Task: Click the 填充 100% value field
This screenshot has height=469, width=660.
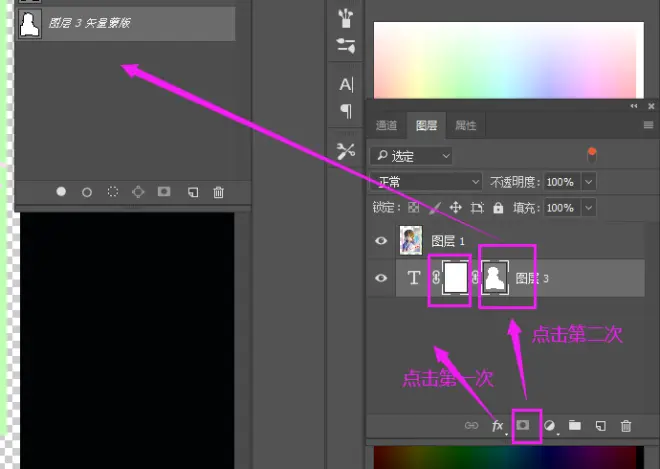Action: coord(562,208)
